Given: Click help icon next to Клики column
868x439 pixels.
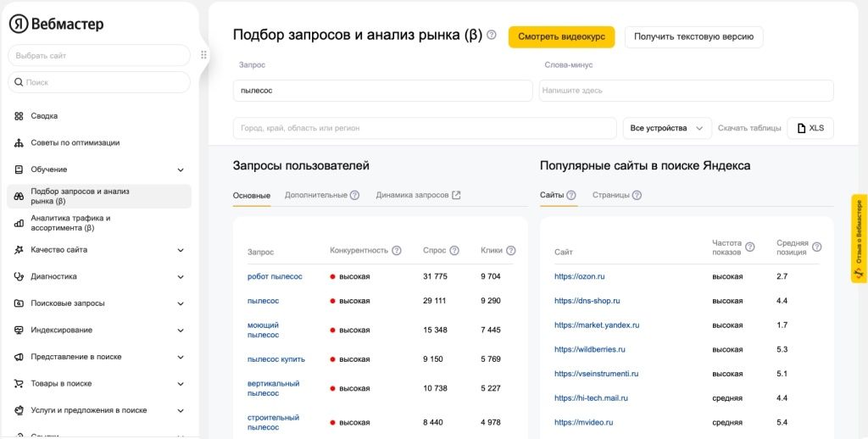Looking at the screenshot, I should tap(510, 250).
